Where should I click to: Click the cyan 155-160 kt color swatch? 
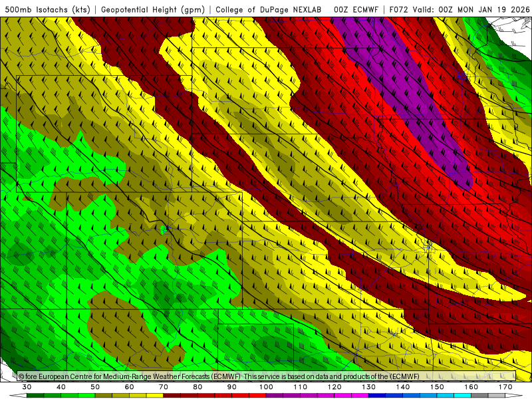tap(463, 396)
